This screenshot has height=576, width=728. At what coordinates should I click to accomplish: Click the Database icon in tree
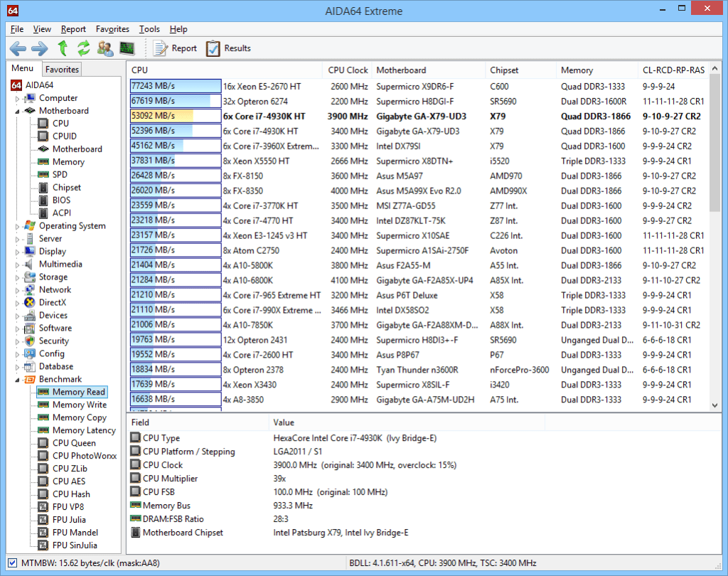point(30,366)
